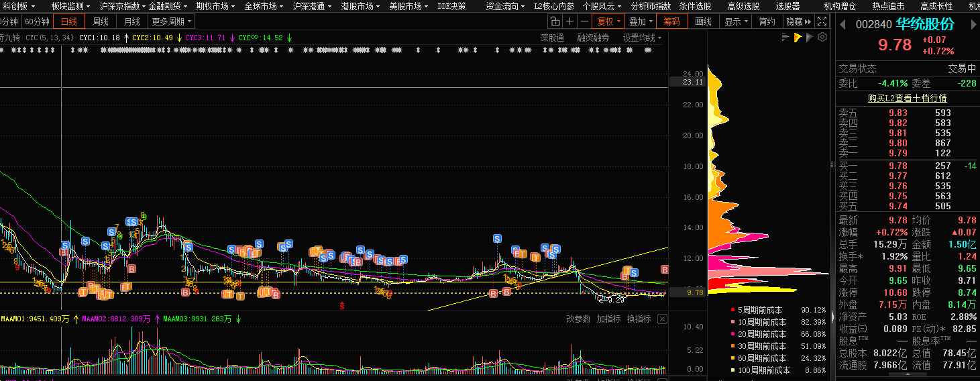Click stock code 002840
This screenshot has height=381, width=980.
[x=873, y=25]
